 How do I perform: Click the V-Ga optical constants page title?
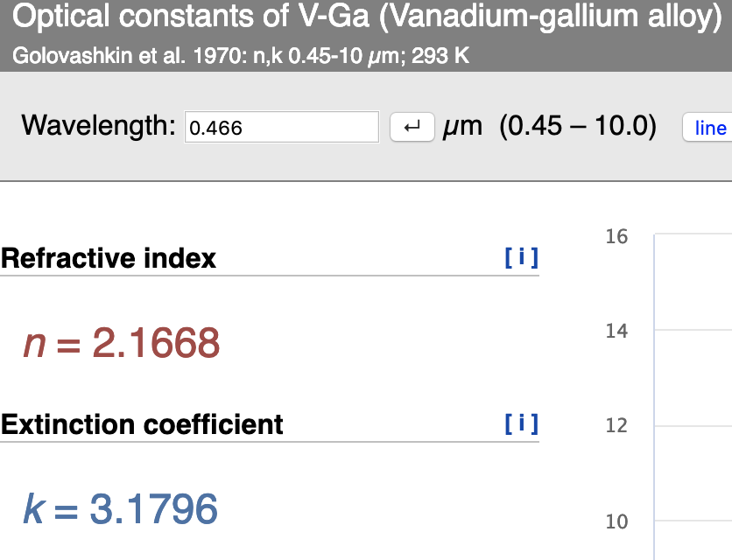coord(367,17)
